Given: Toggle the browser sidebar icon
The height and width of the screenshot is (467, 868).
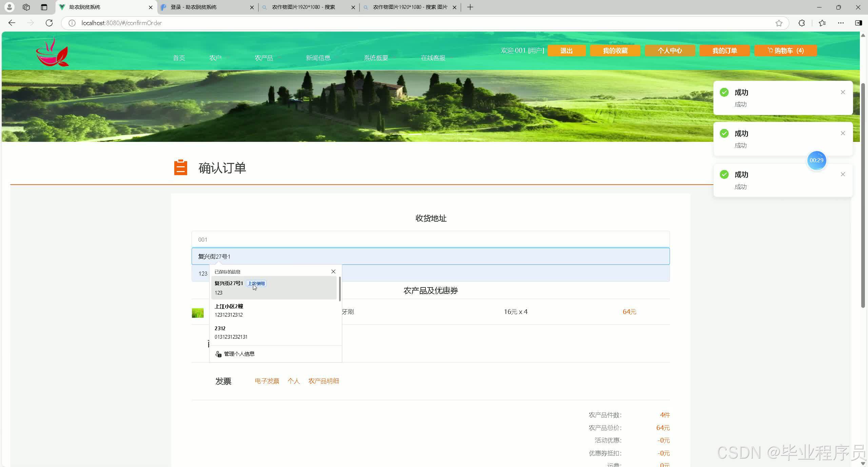Looking at the screenshot, I should [x=859, y=23].
